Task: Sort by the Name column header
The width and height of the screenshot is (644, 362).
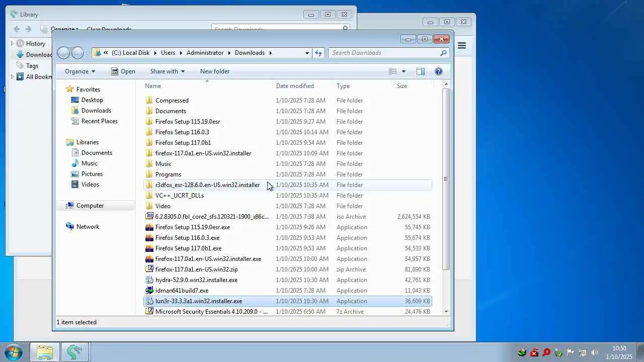Action: (x=207, y=86)
